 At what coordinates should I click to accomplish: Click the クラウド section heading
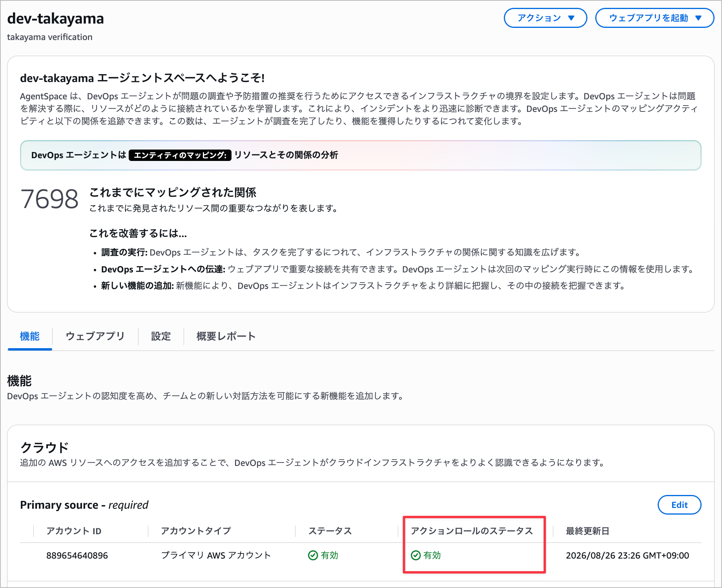[44, 447]
